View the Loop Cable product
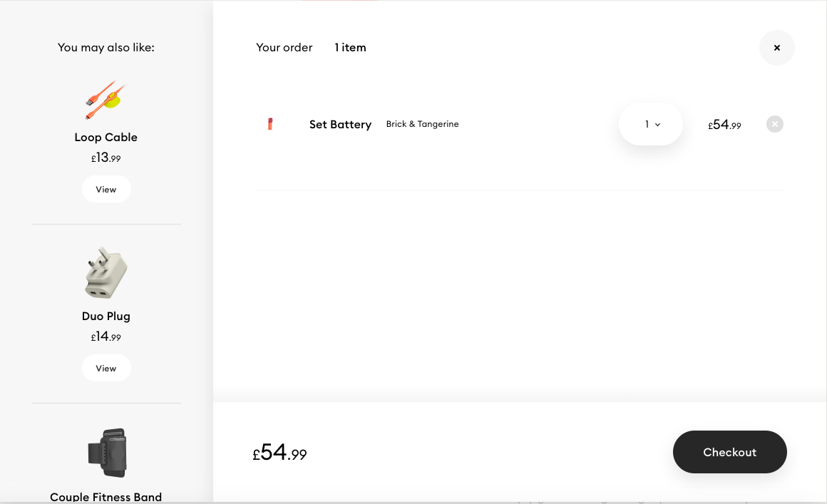 coord(106,189)
